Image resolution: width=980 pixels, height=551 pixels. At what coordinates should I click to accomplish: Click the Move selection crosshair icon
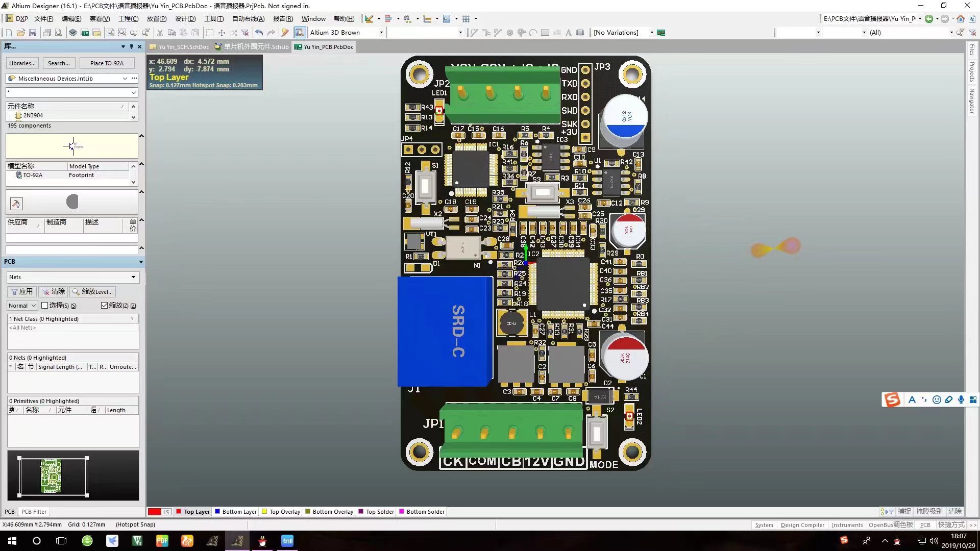pos(222,33)
